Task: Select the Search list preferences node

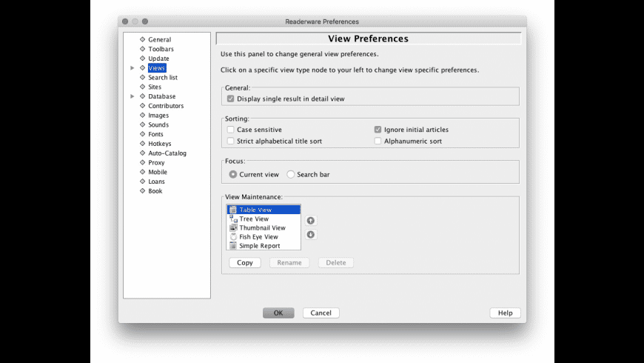Action: tap(163, 77)
